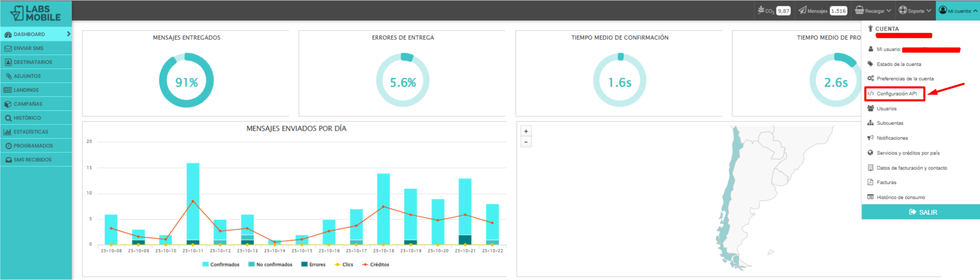Click the 25-10-11 bar in chart
Viewport: 980px width, 280px height.
pyautogui.click(x=193, y=204)
